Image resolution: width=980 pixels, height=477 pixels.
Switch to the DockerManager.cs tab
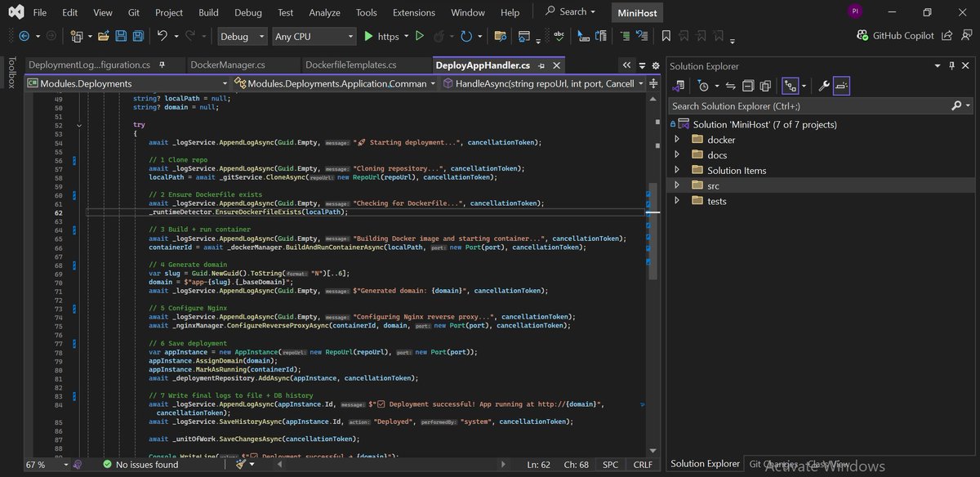pos(228,65)
